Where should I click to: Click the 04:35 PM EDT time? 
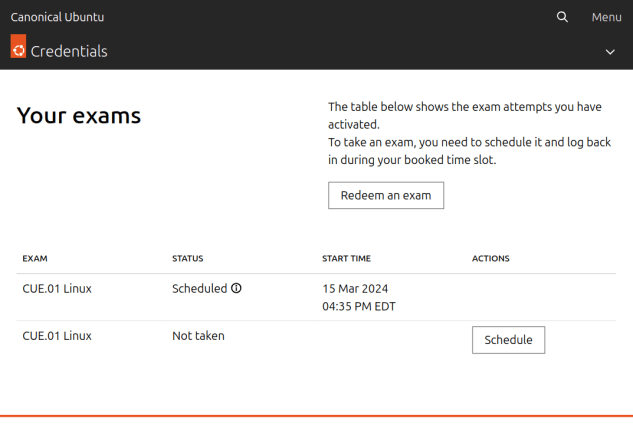coord(359,306)
